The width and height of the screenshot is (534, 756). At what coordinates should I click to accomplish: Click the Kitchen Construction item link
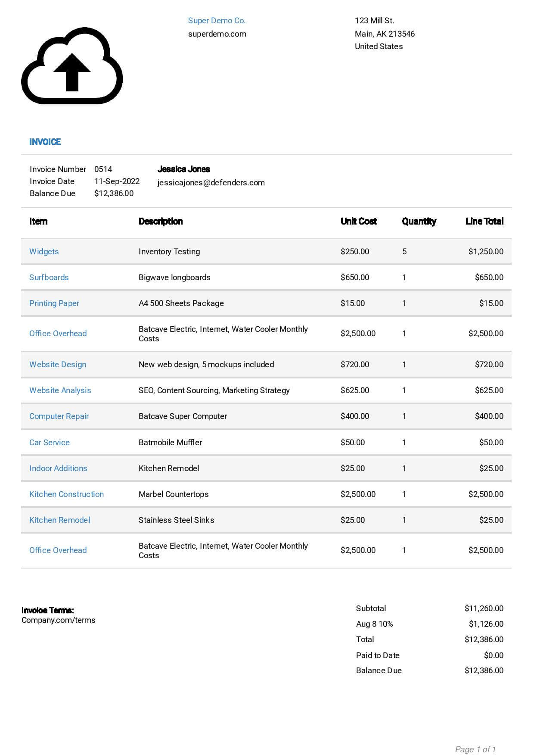pyautogui.click(x=66, y=494)
